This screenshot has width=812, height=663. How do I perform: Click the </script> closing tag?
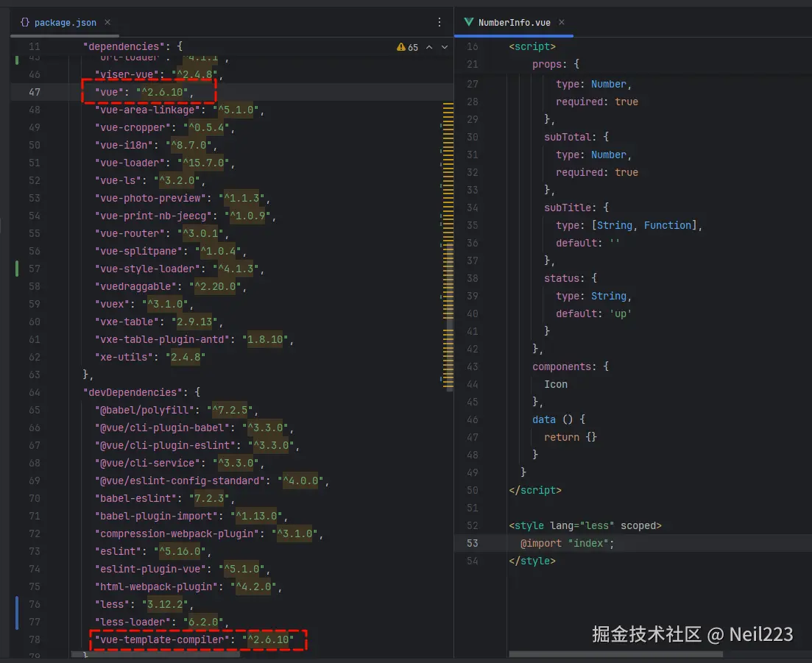point(535,490)
